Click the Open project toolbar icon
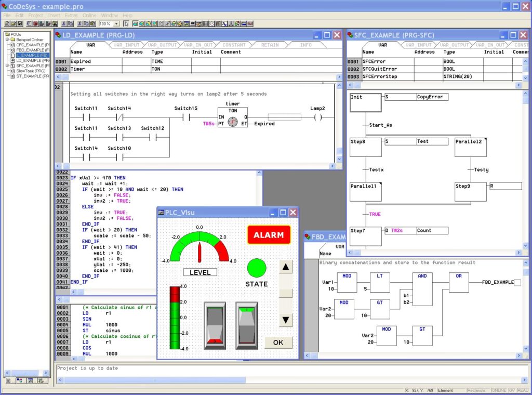This screenshot has width=532, height=395. coord(13,23)
